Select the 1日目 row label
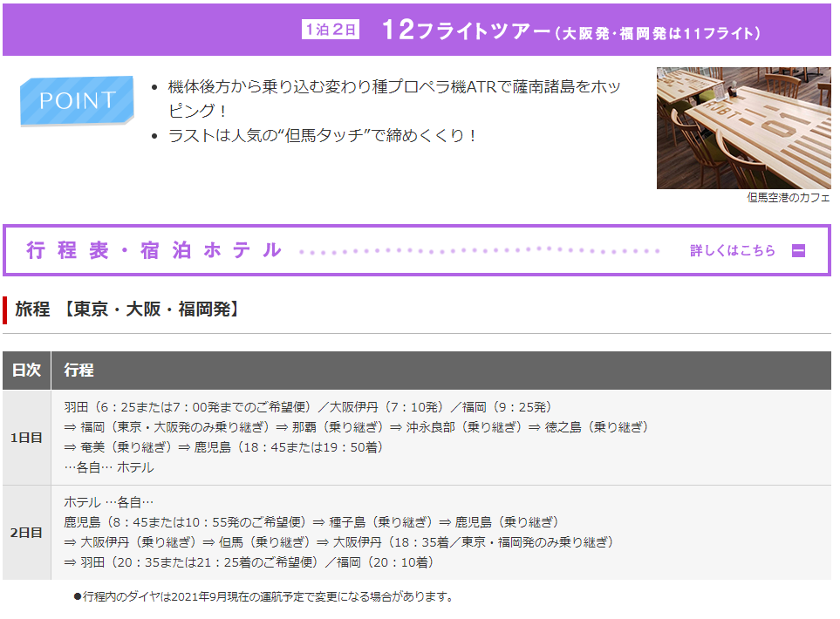This screenshot has width=840, height=619. click(x=26, y=438)
